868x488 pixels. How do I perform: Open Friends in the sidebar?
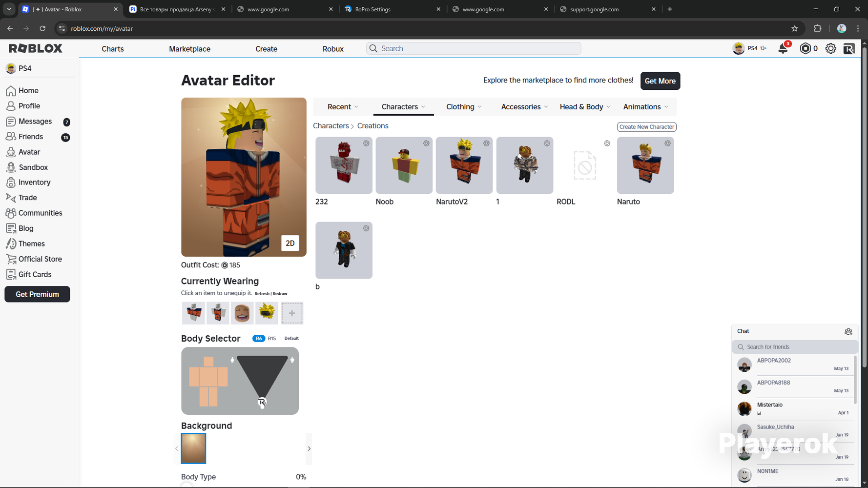coord(31,137)
